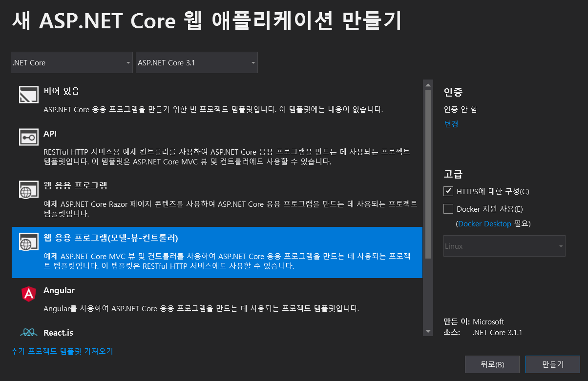Click the Razor 페이지 description text
This screenshot has height=381, width=588.
pos(230,209)
